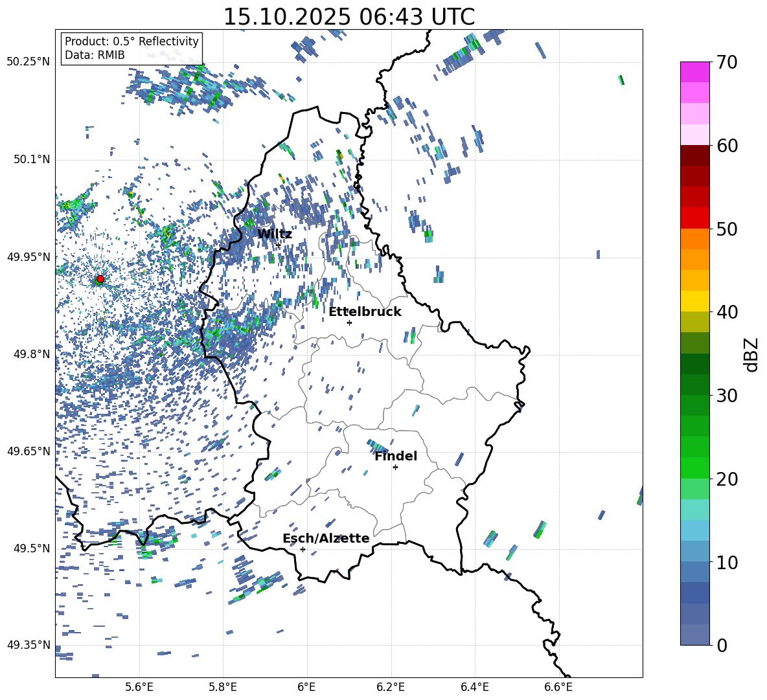This screenshot has width=767, height=700.
Task: Click the Product 0.5° Reflectivity text
Action: (x=132, y=41)
